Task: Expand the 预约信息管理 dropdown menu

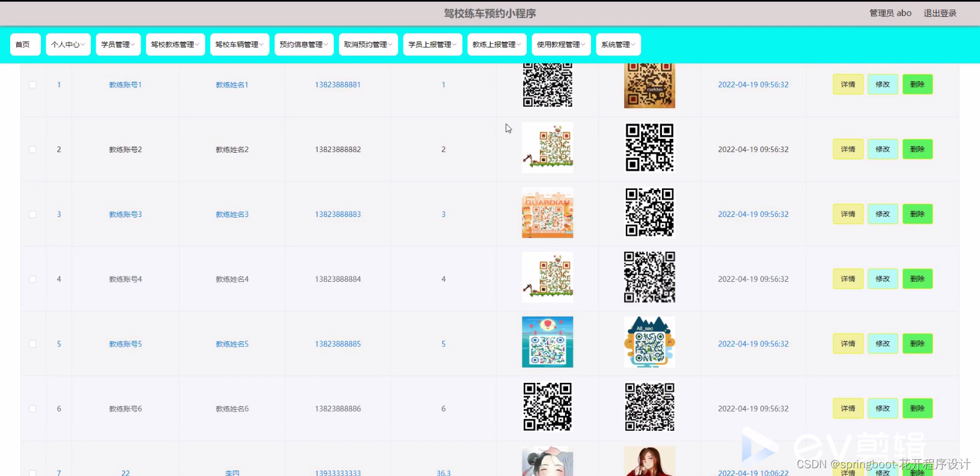Action: point(304,44)
